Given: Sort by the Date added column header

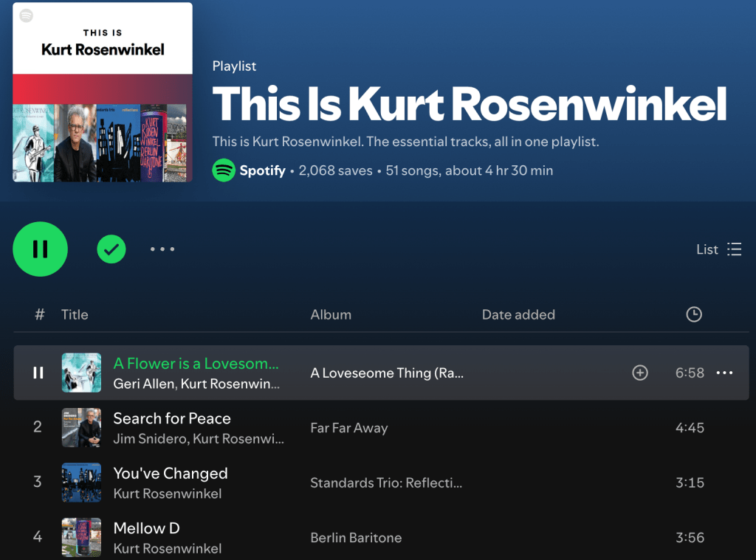Looking at the screenshot, I should click(x=518, y=314).
